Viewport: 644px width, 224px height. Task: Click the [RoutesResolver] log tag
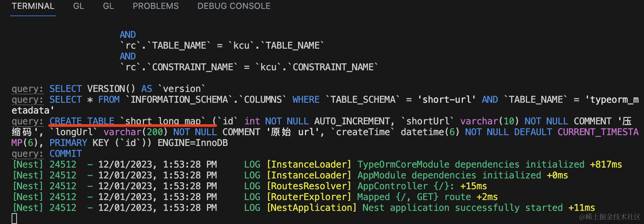pyautogui.click(x=309, y=186)
